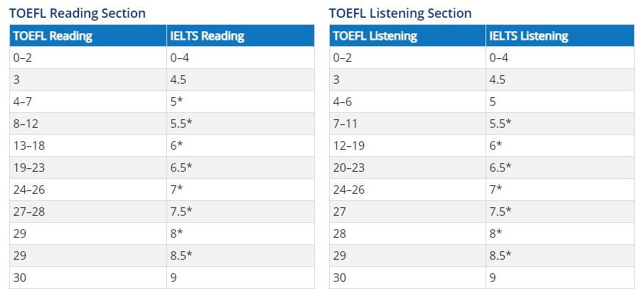Click the TOEFL Listening 28 cell
Viewport: 644px width, 296px height.
(x=407, y=234)
